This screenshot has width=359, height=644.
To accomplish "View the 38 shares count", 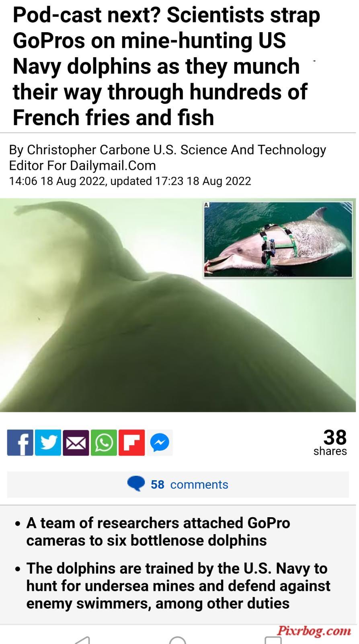I will 330,442.
